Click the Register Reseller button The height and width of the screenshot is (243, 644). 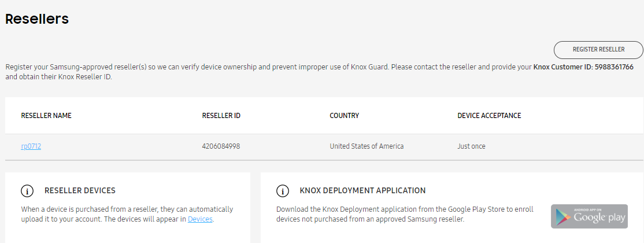598,50
